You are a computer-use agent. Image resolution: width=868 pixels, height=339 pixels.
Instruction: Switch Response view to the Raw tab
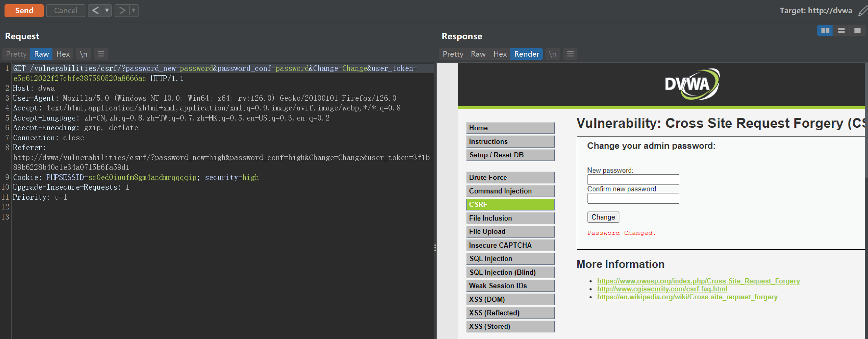tap(478, 54)
